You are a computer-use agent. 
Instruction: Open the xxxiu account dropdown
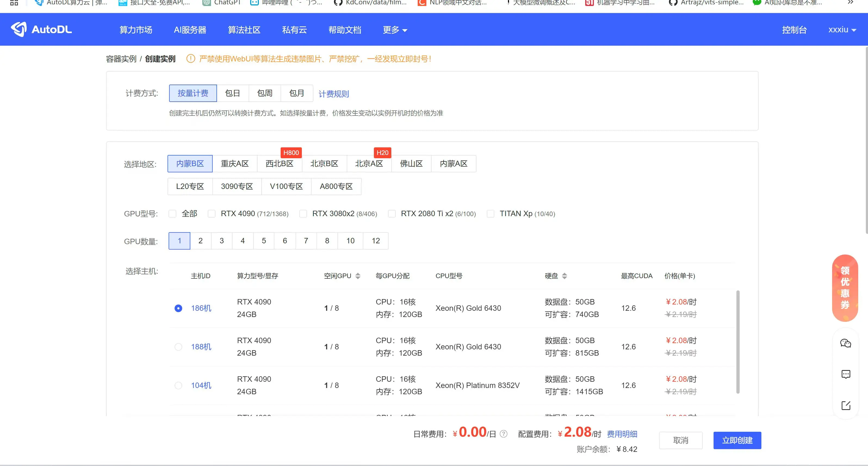842,30
